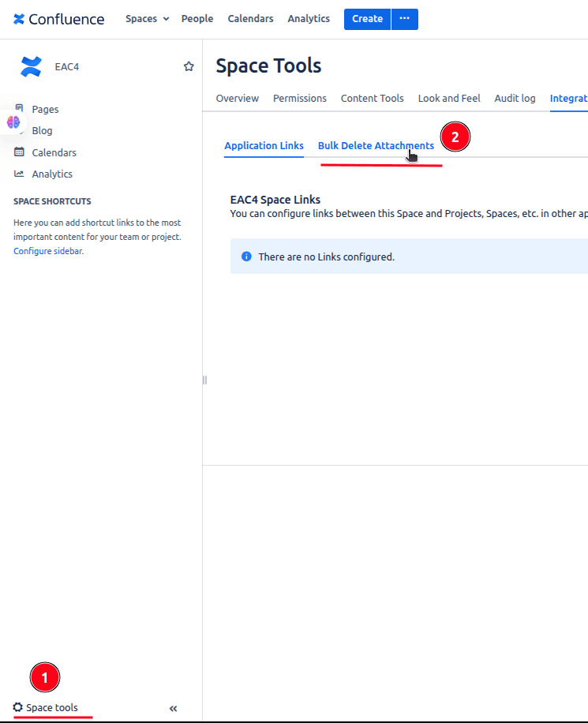Open the Look and Feel tab
The width and height of the screenshot is (588, 723).
tap(449, 99)
